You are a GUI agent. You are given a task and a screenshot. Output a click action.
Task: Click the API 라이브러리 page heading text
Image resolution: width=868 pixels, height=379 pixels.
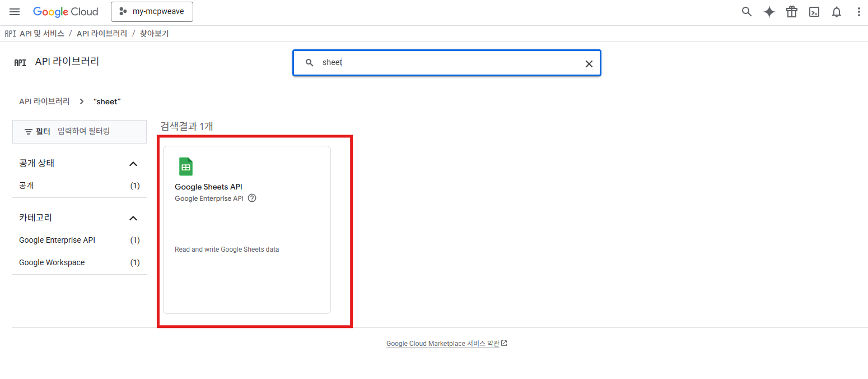(67, 62)
